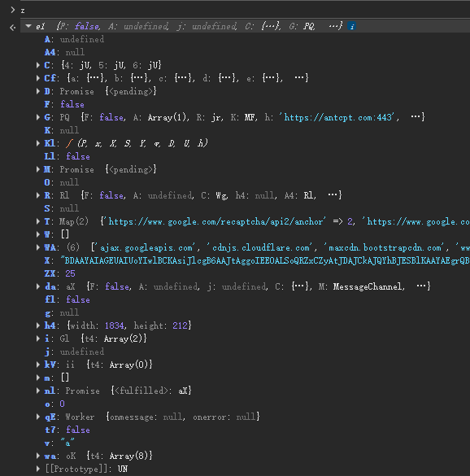Select the 'Ll: false' property row
The height and width of the screenshot is (476, 470).
pos(67,157)
